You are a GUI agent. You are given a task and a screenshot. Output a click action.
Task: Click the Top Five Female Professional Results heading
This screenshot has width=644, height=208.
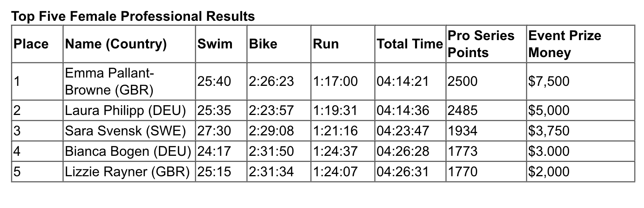point(133,16)
